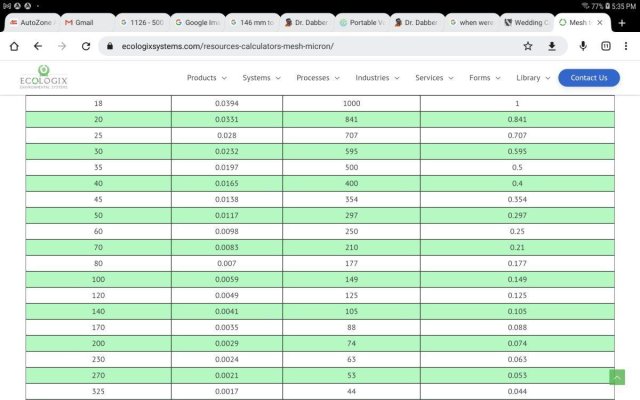Select the 707 microns cell
The width and height of the screenshot is (640, 400).
pyautogui.click(x=351, y=135)
